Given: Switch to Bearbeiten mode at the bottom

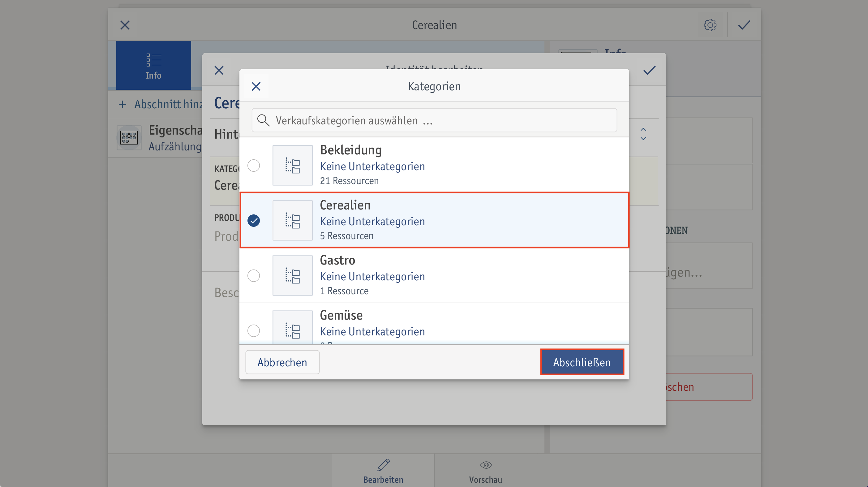Looking at the screenshot, I should 383,471.
